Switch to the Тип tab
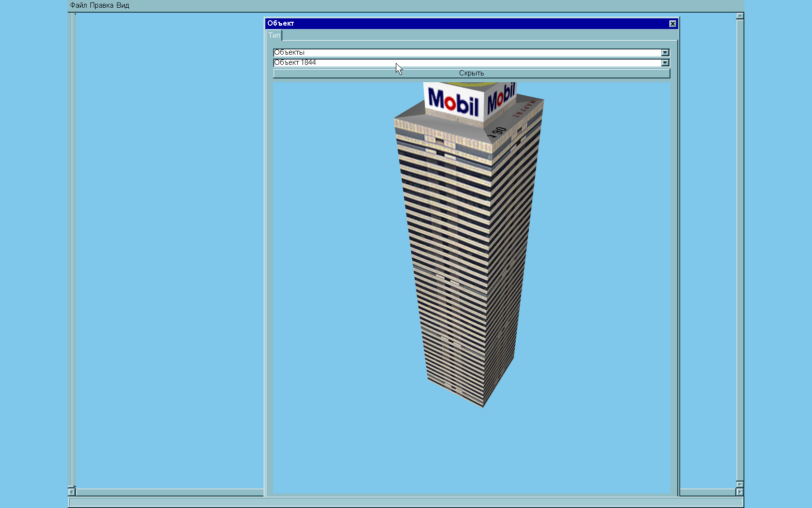The image size is (812, 508). click(274, 35)
